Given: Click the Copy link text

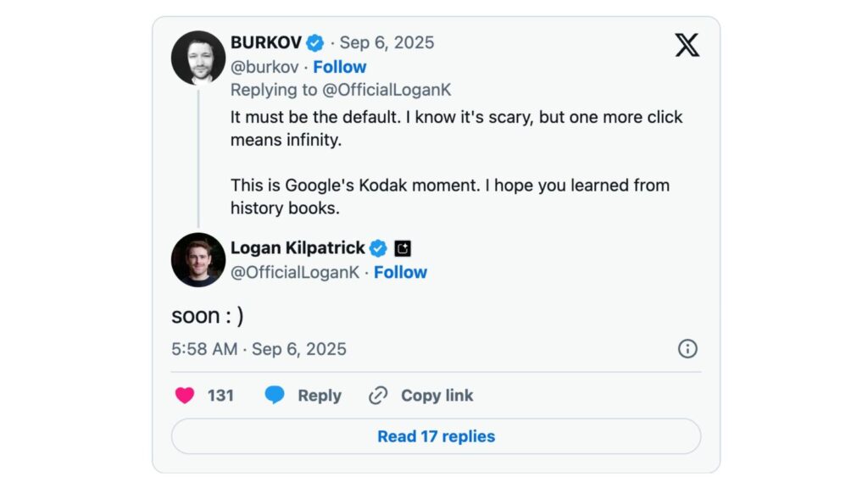Looking at the screenshot, I should pyautogui.click(x=437, y=396).
